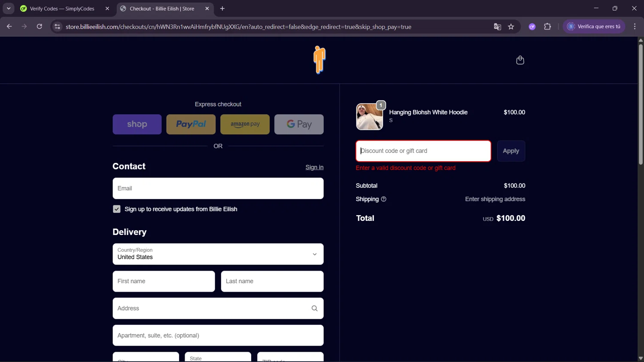Image resolution: width=644 pixels, height=362 pixels.
Task: Click the page vertical scrollbar thumb
Action: tap(641, 104)
